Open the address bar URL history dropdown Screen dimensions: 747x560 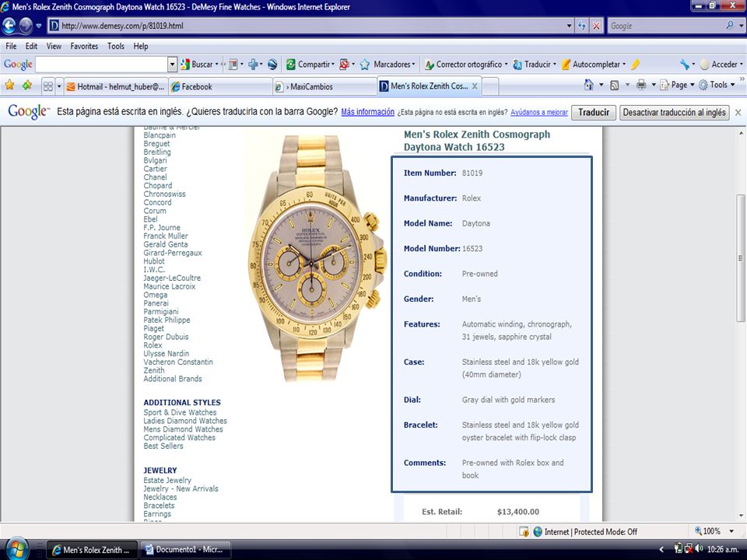click(570, 26)
